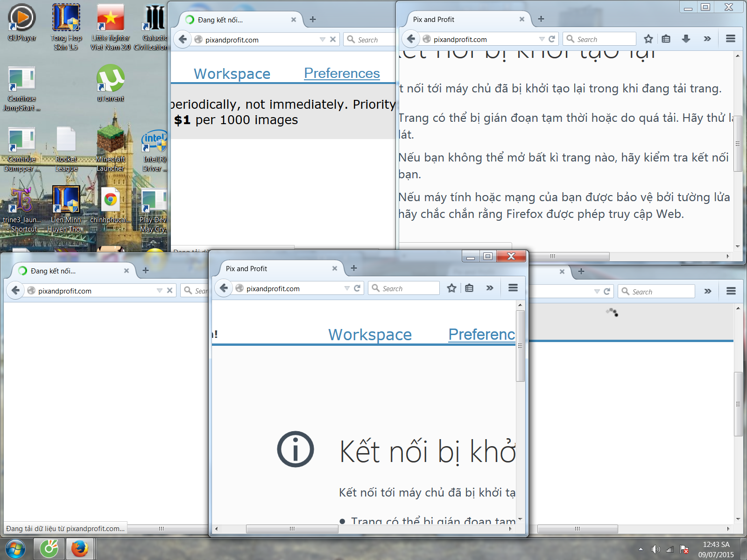Click the search box in the front window
747x560 pixels.
(x=404, y=288)
